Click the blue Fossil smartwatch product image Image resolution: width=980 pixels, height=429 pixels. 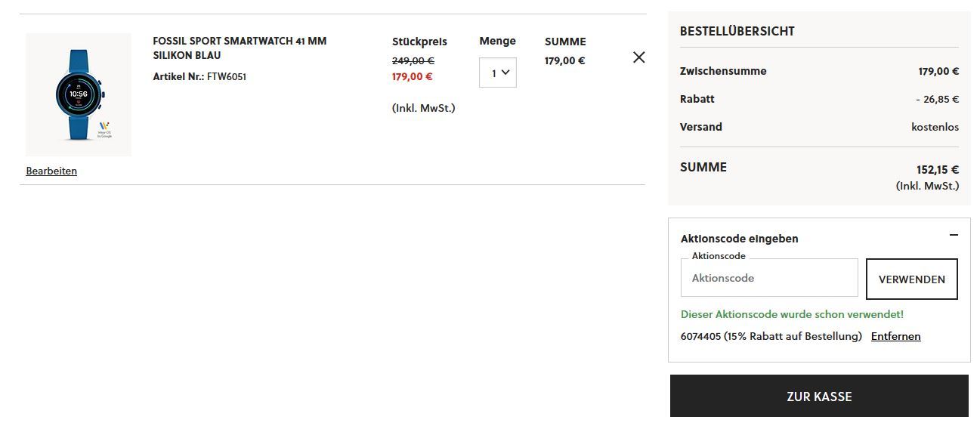(79, 94)
